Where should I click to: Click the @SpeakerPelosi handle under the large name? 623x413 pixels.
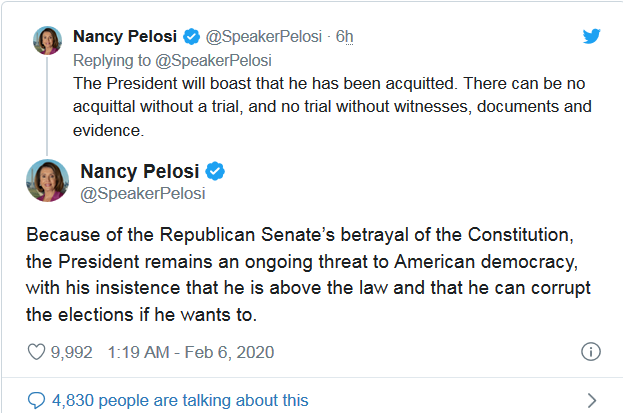142,193
